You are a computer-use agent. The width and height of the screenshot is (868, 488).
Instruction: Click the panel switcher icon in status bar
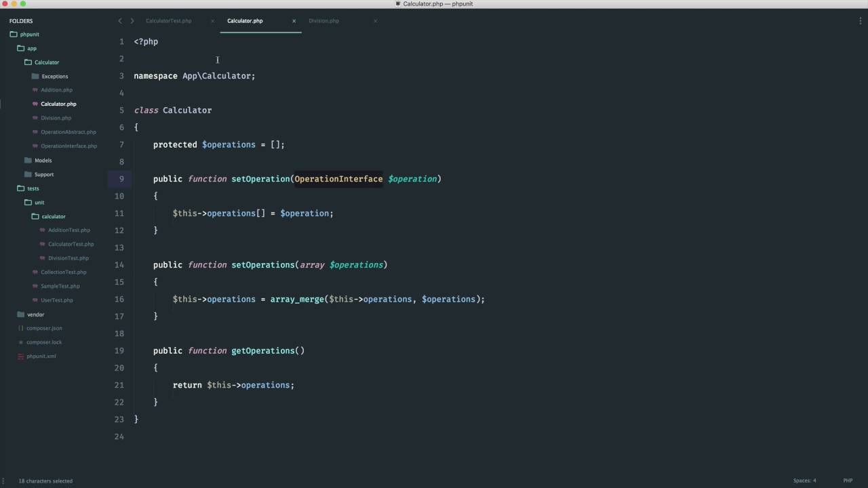tap(3, 481)
